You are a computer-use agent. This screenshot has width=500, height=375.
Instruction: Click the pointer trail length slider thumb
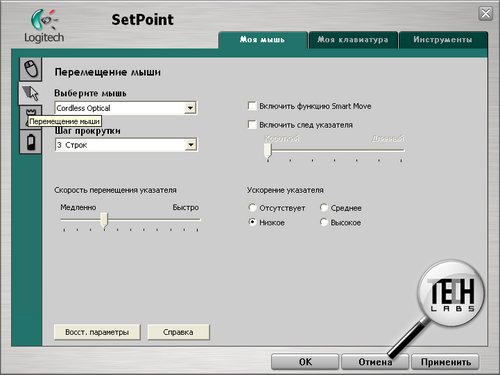[268, 151]
